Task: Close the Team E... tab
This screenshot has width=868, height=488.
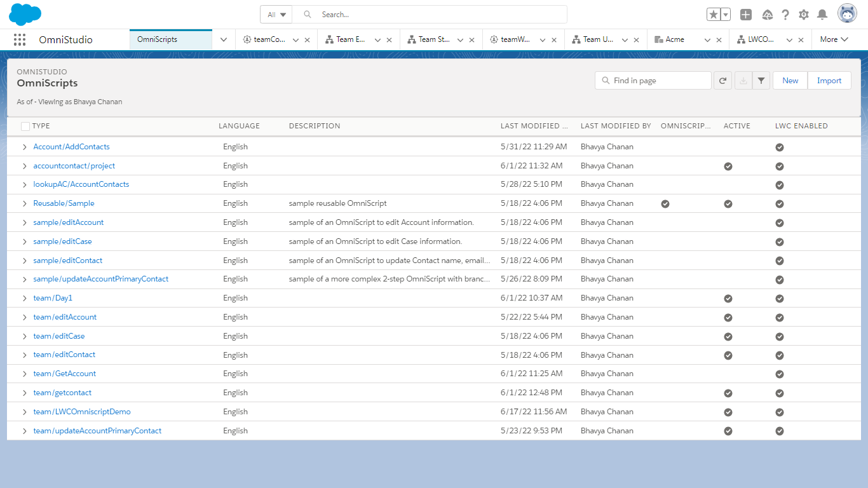Action: [390, 40]
